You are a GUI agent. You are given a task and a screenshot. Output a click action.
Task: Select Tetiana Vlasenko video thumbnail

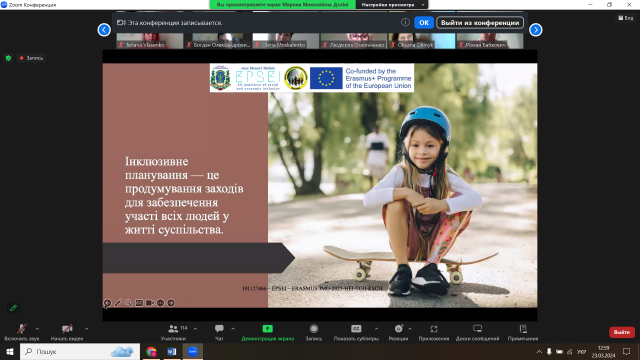coord(150,41)
